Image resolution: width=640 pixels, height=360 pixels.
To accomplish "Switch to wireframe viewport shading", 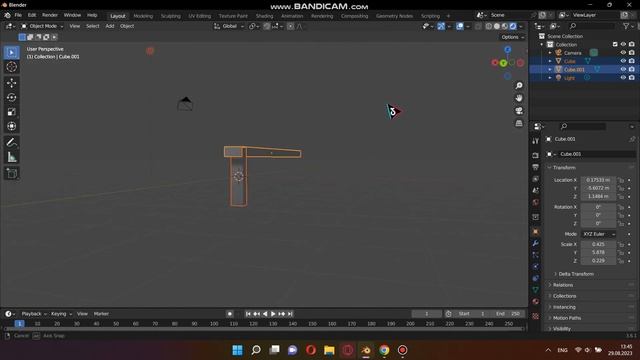I will (x=489, y=26).
